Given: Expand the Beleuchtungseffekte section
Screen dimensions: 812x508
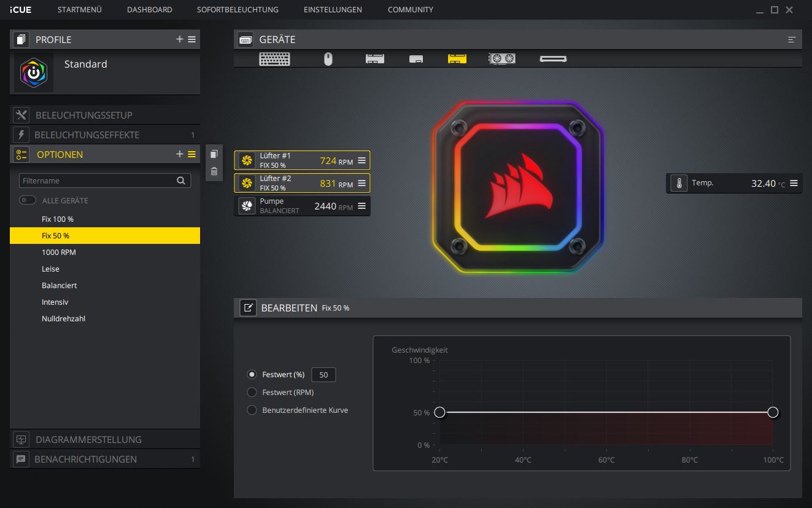Looking at the screenshot, I should pos(87,135).
